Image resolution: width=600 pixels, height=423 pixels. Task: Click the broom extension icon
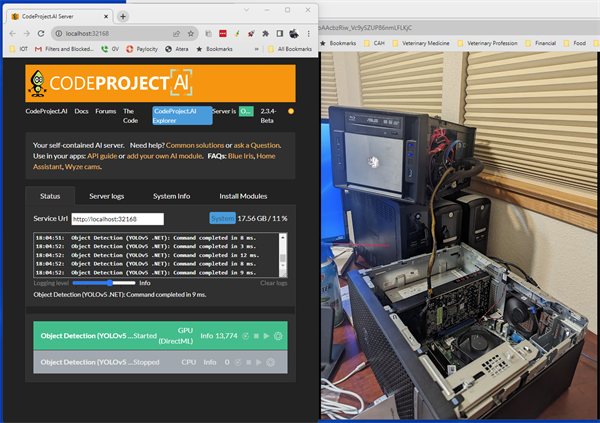click(x=237, y=34)
